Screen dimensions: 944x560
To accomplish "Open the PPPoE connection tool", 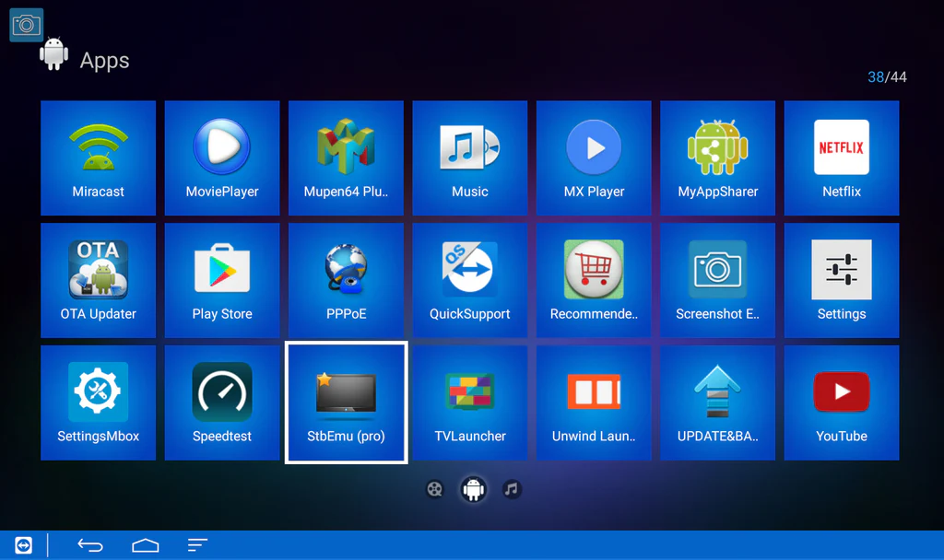I will 346,279.
